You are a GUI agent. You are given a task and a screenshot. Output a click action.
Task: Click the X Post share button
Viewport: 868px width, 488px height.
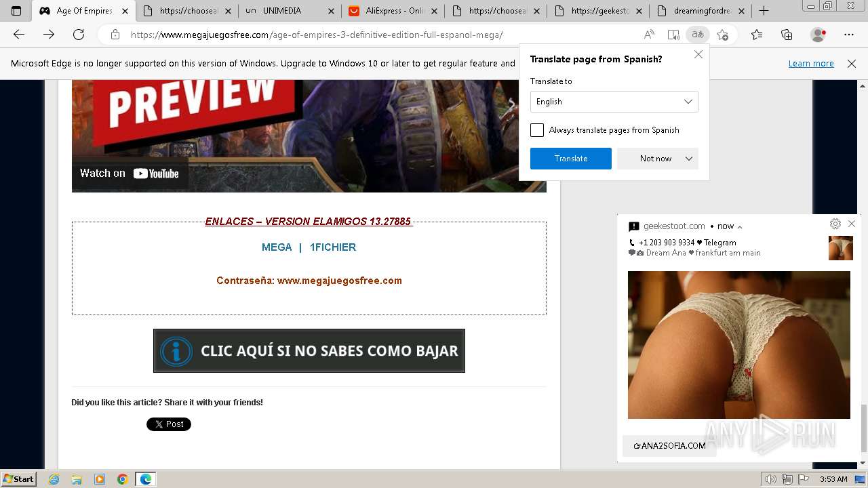(169, 424)
